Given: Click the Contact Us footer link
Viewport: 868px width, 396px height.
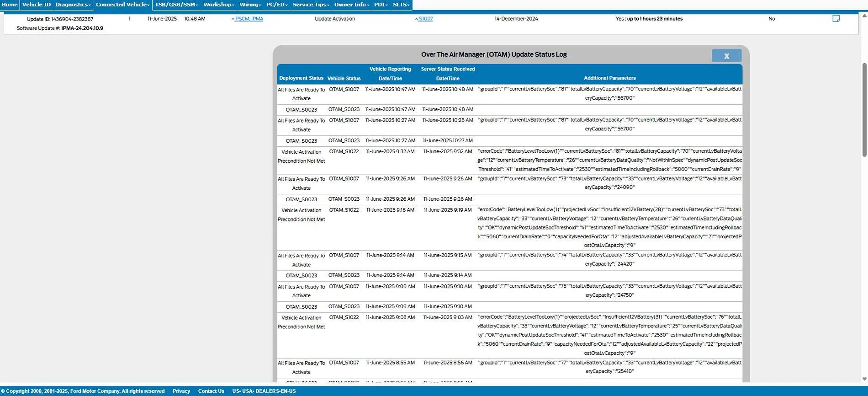Looking at the screenshot, I should click(211, 391).
